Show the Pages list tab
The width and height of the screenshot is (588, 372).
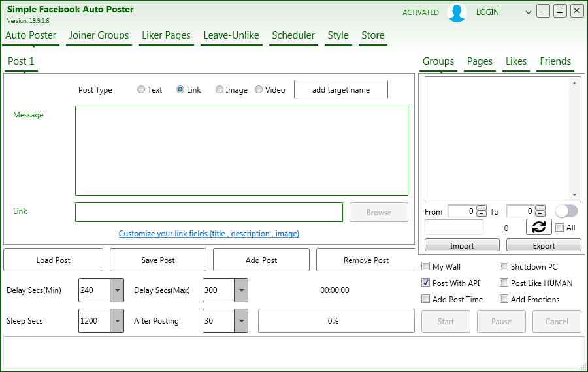(480, 61)
